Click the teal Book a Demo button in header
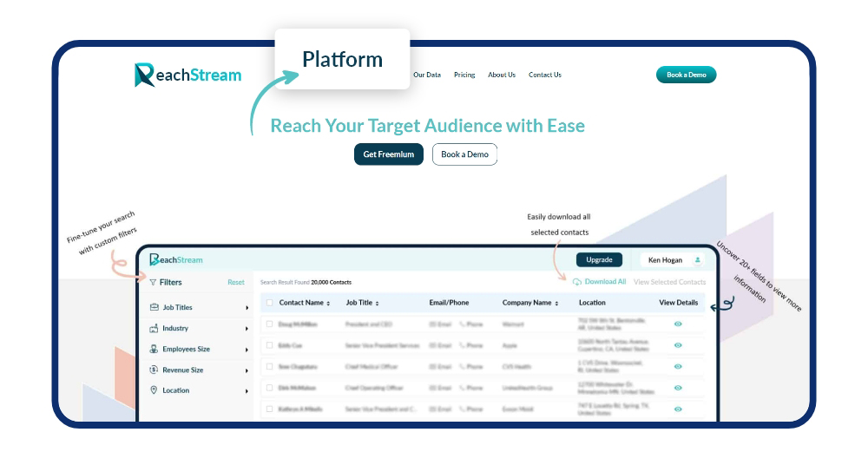The image size is (868, 452). coord(687,75)
